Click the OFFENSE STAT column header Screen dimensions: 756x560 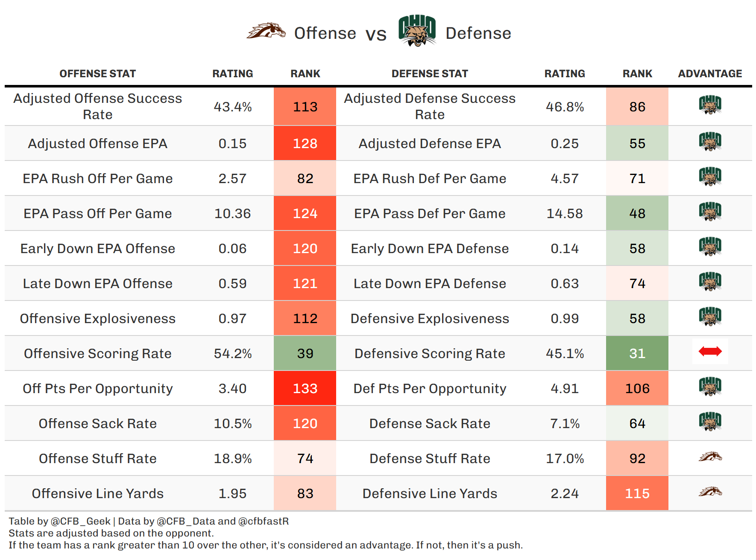point(97,74)
